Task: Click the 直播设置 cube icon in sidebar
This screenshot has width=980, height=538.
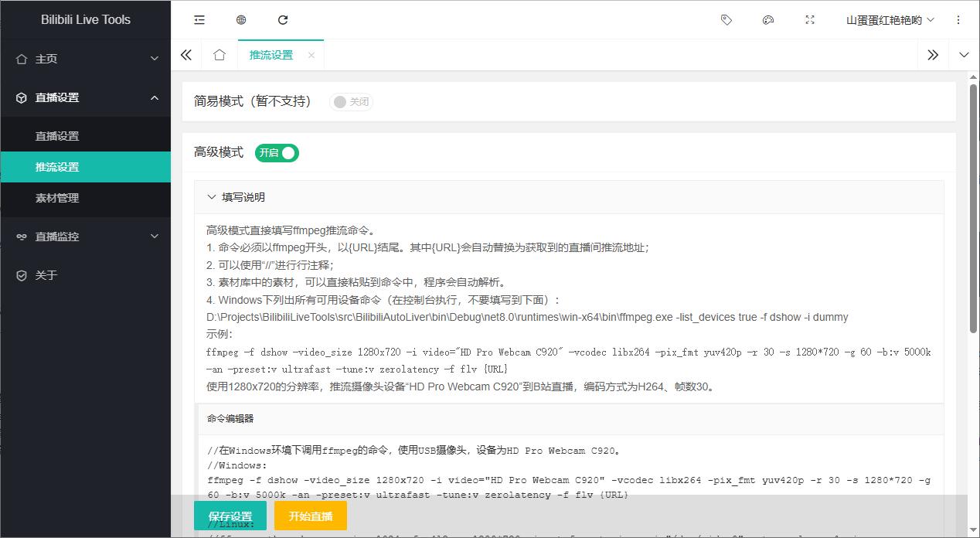Action: [22, 97]
